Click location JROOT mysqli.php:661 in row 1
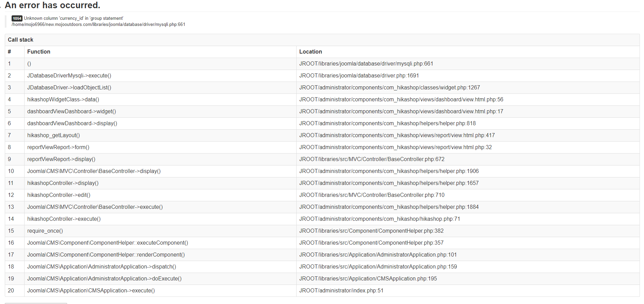 (366, 64)
